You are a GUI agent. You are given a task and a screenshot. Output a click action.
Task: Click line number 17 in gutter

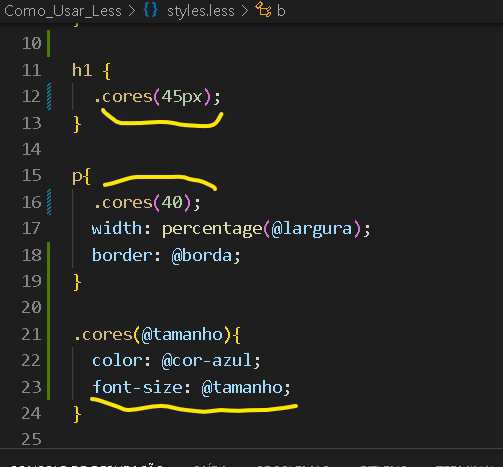(32, 229)
